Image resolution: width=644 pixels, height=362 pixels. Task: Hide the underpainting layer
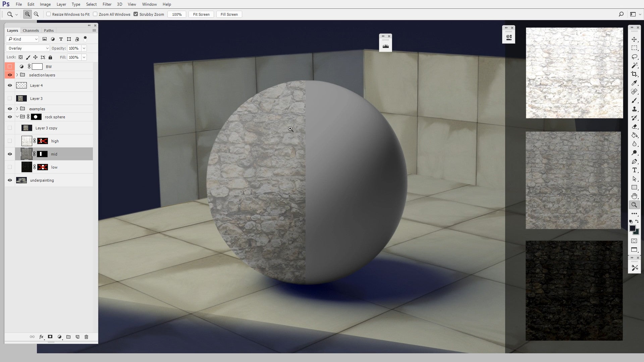pos(10,180)
